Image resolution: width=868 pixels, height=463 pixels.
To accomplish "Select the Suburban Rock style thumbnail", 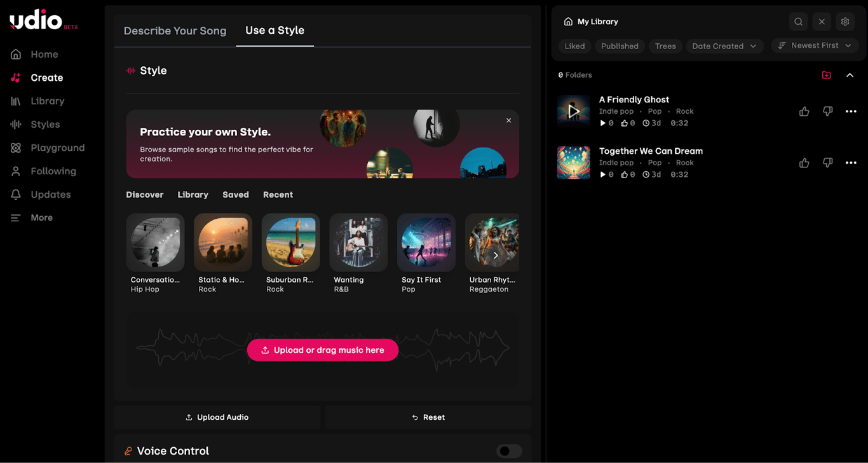I will point(290,242).
